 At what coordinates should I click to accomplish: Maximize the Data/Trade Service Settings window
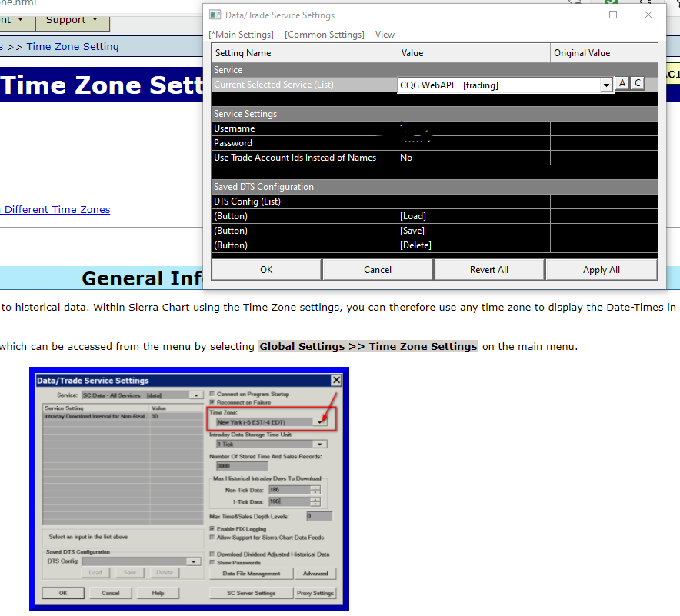613,15
